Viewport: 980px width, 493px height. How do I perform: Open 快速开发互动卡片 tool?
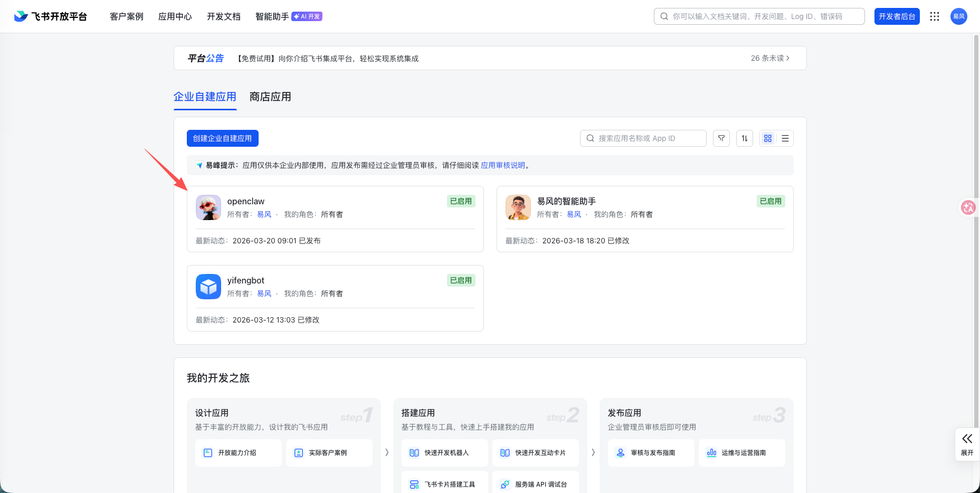point(535,452)
